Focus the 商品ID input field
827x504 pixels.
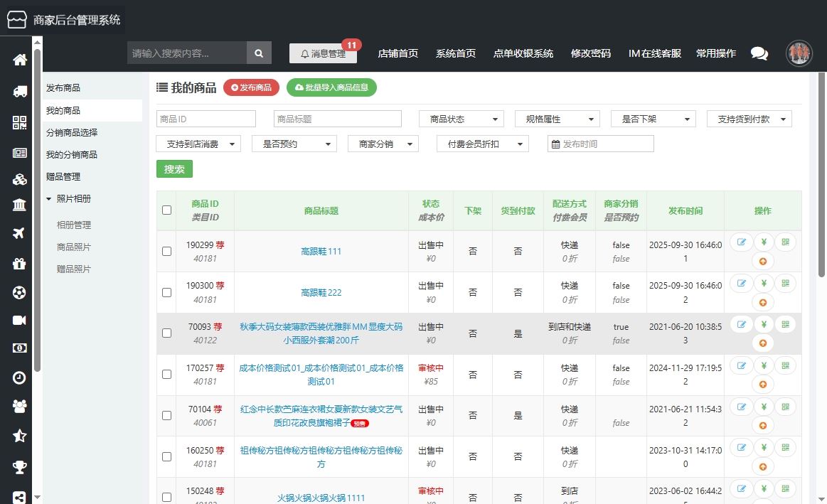(x=206, y=119)
